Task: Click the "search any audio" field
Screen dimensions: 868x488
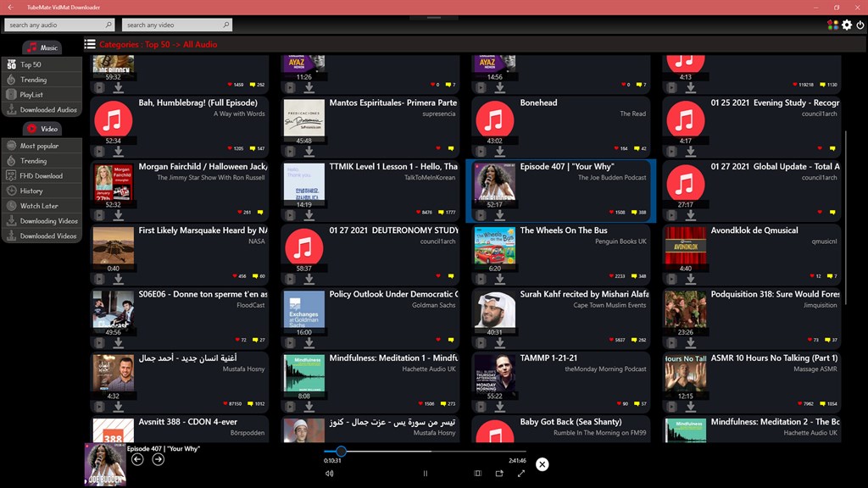Action: 59,25
